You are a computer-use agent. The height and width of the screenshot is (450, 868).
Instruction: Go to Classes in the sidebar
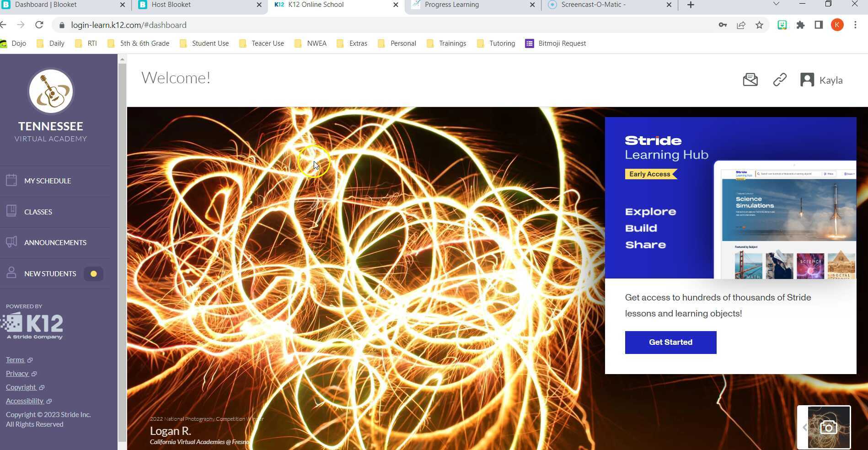38,212
